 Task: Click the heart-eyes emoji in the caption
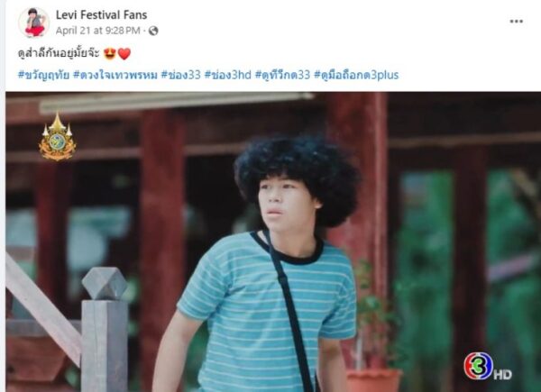[110, 54]
